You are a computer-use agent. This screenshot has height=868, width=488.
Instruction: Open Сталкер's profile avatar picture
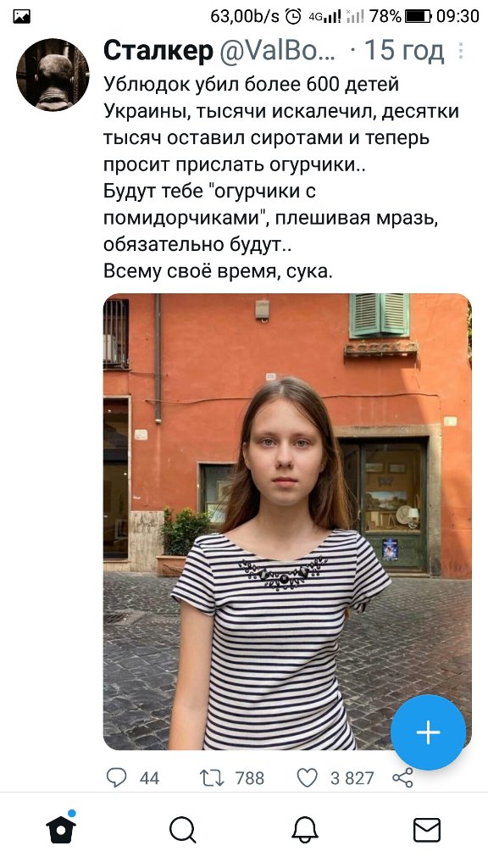pos(53,75)
